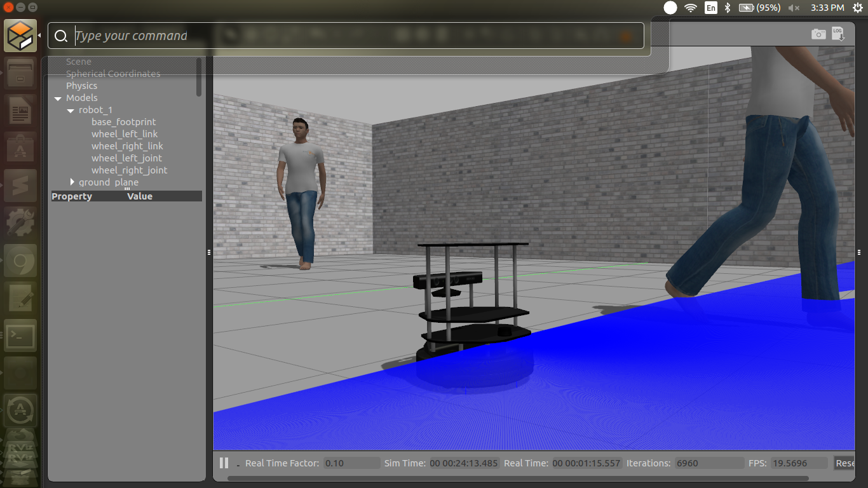Select the distant walking actor in scene
This screenshot has width=868, height=488.
tap(301, 193)
